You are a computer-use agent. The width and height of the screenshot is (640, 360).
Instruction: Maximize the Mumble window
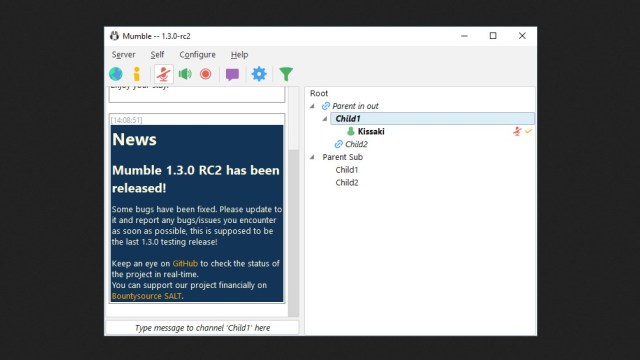[x=493, y=36]
